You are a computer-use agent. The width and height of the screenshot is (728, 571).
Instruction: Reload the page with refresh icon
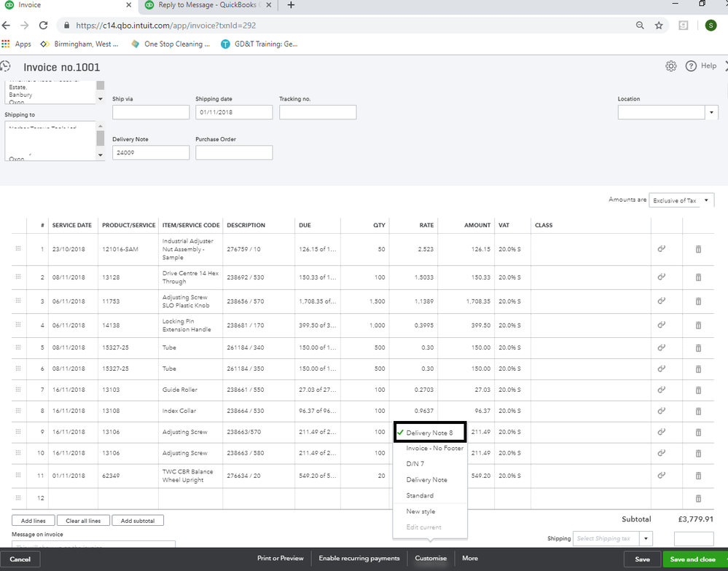click(43, 25)
